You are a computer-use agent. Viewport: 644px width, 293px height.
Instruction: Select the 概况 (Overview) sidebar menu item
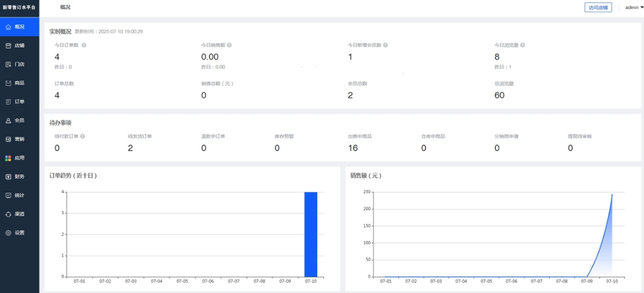tap(19, 27)
